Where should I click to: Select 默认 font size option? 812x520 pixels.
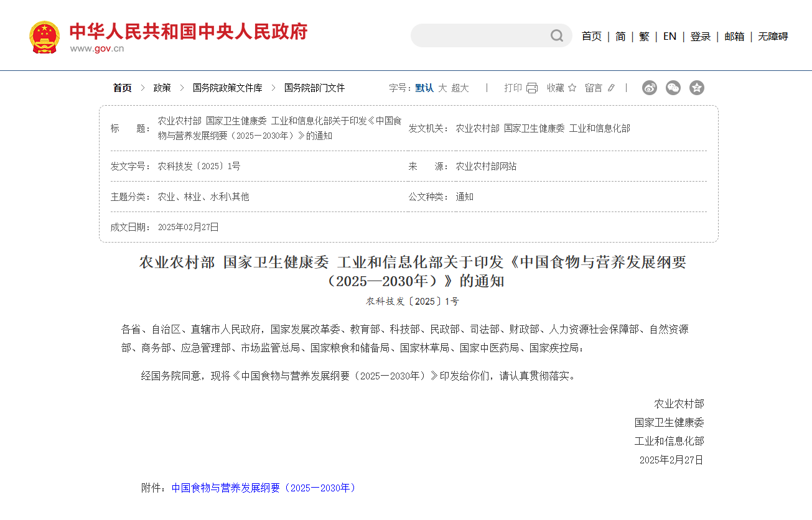424,88
